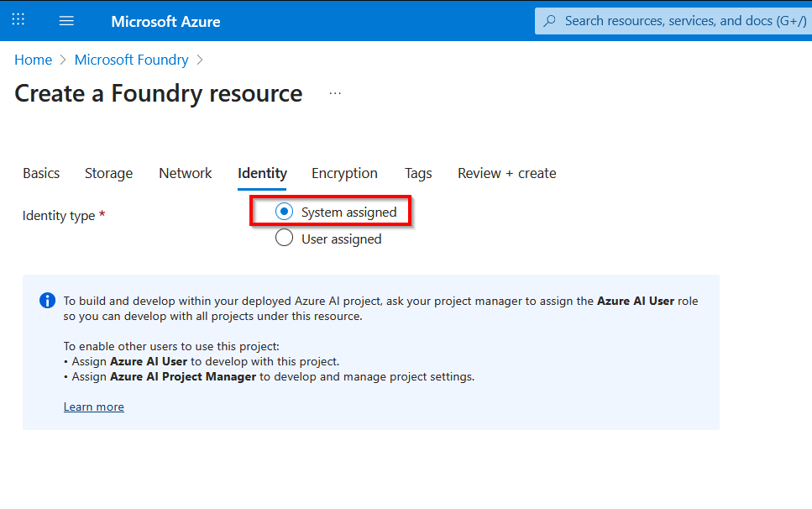Show the portal hamburger menu
The height and width of the screenshot is (509, 812).
(66, 21)
